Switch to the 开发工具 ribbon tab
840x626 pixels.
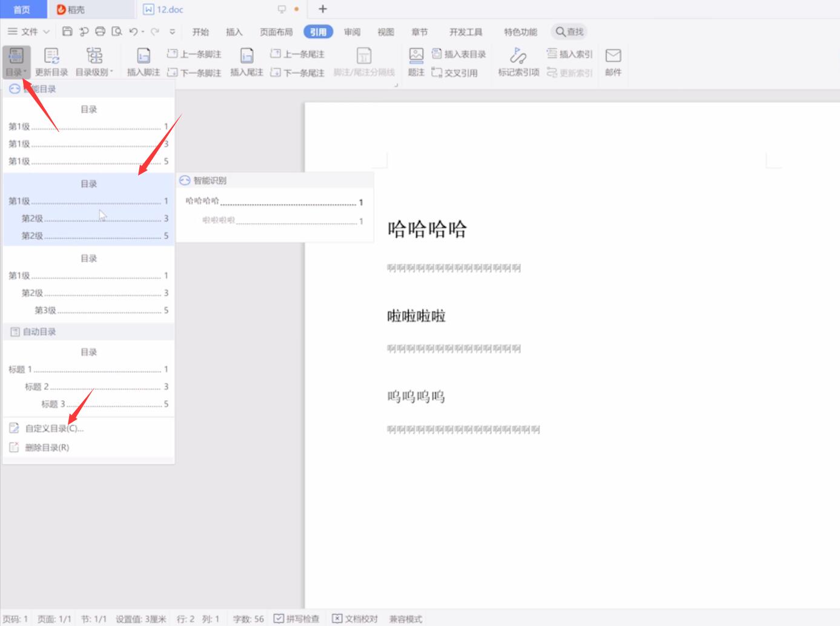click(466, 32)
